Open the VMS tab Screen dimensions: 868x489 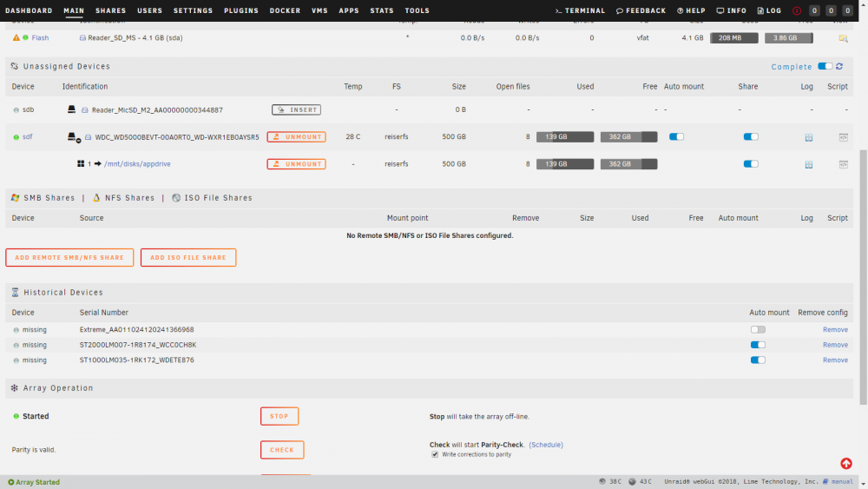pos(319,10)
